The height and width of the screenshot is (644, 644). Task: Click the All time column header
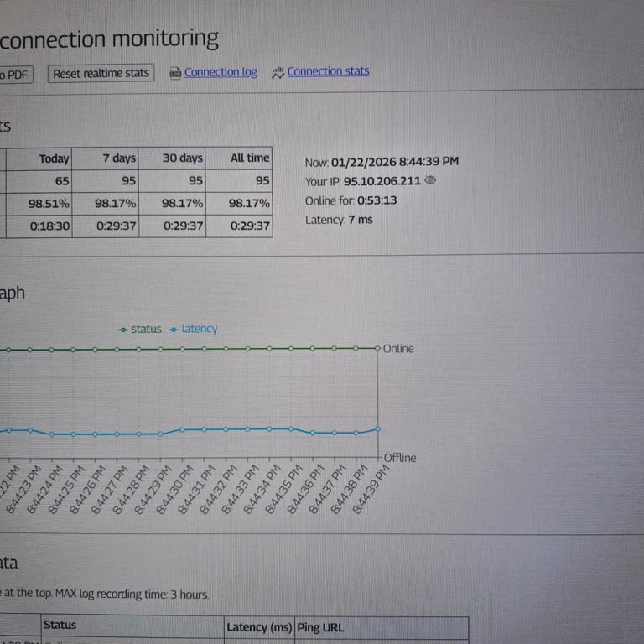(x=239, y=158)
